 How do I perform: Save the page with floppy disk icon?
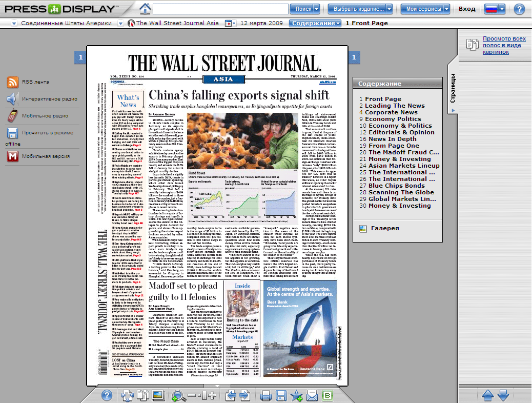pyautogui.click(x=281, y=395)
